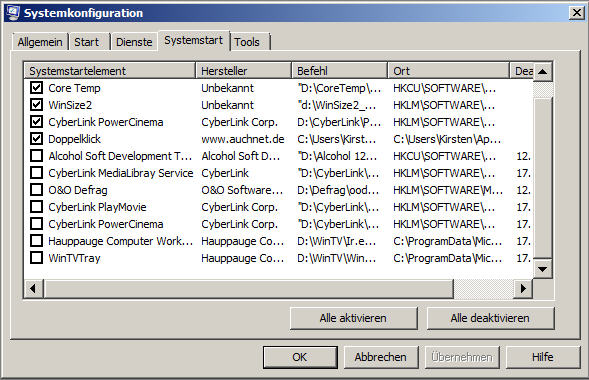Click the list's scroll up arrow
The width and height of the screenshot is (589, 380).
pos(542,71)
